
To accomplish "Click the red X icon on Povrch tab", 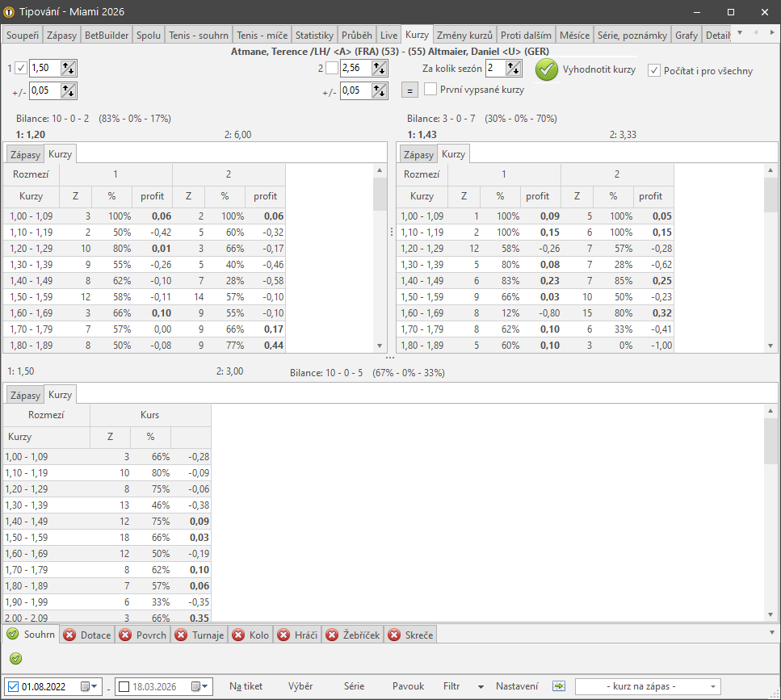I will 125,635.
